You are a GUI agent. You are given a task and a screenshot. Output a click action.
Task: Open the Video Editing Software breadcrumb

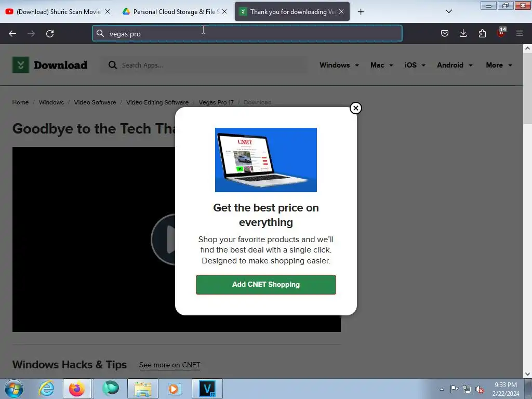click(157, 102)
